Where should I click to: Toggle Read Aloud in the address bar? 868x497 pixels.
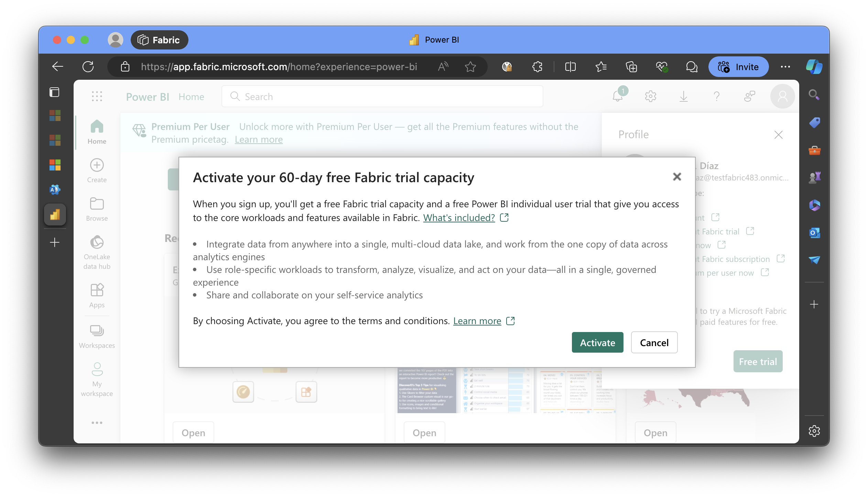point(443,67)
